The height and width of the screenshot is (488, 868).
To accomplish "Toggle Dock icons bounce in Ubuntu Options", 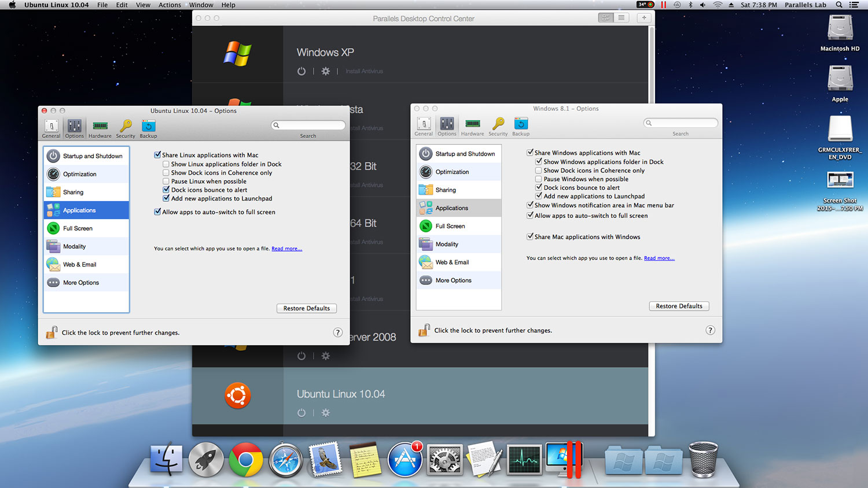I will [166, 190].
